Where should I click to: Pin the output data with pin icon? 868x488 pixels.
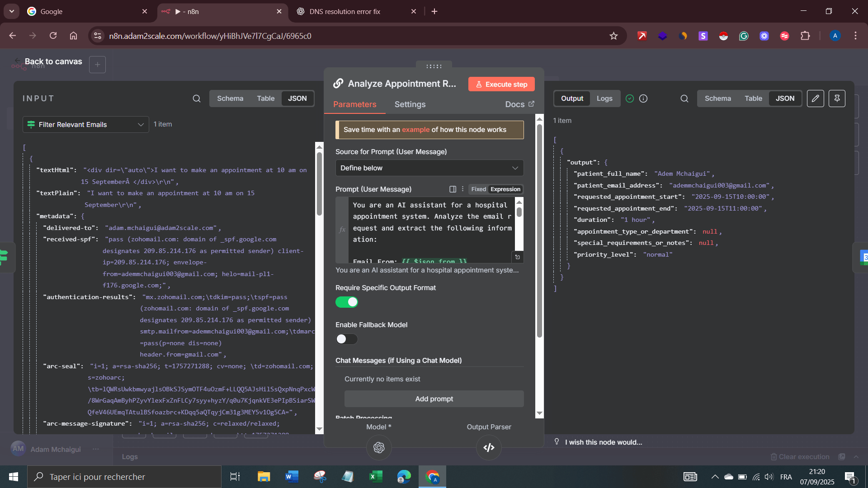pos(837,99)
